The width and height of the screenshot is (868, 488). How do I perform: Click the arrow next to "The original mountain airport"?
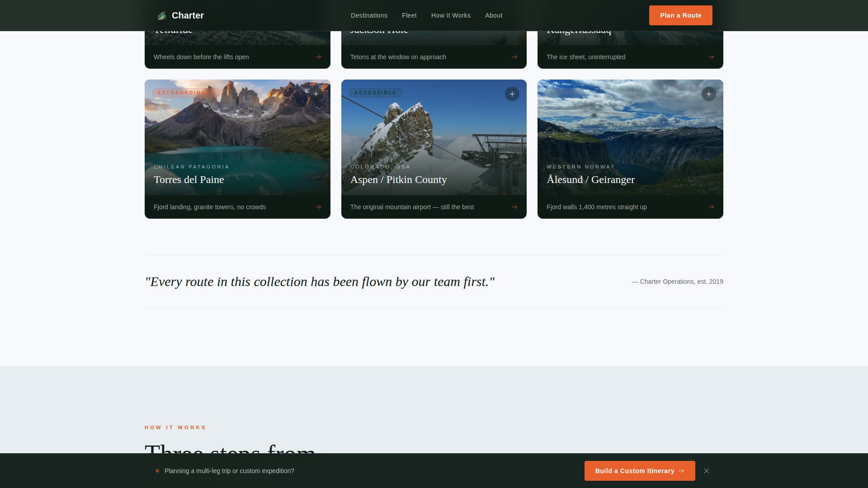(514, 207)
